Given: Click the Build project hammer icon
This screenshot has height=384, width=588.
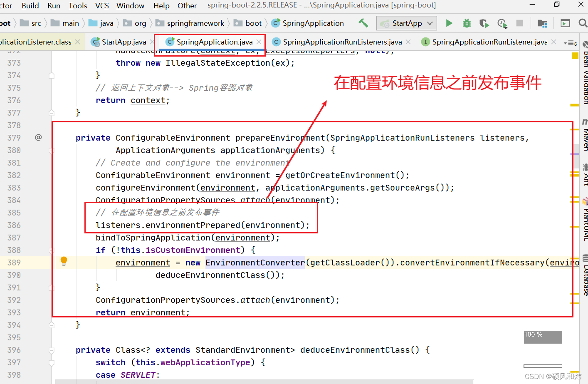Looking at the screenshot, I should [x=363, y=23].
